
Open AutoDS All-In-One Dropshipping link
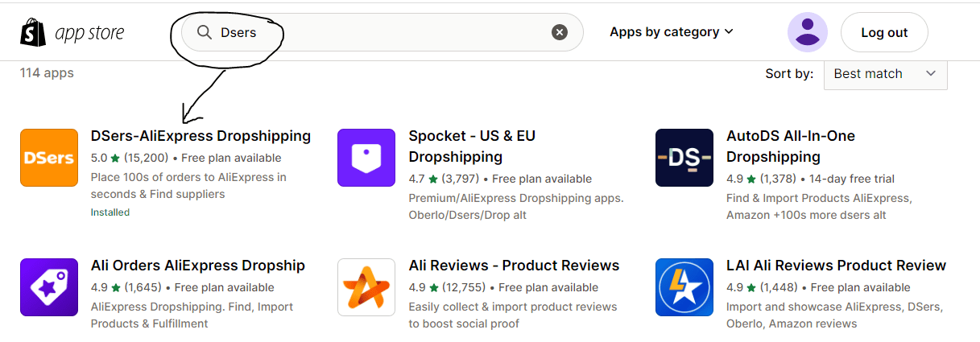pyautogui.click(x=791, y=146)
